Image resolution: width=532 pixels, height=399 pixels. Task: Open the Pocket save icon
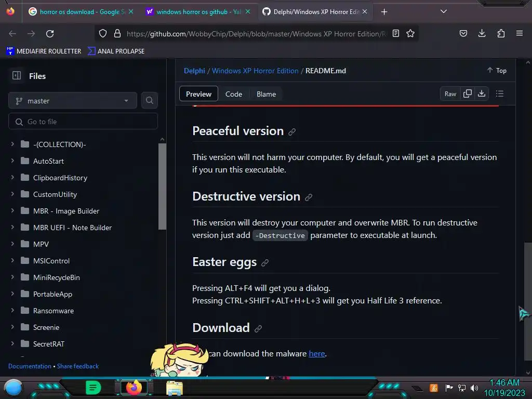(463, 33)
